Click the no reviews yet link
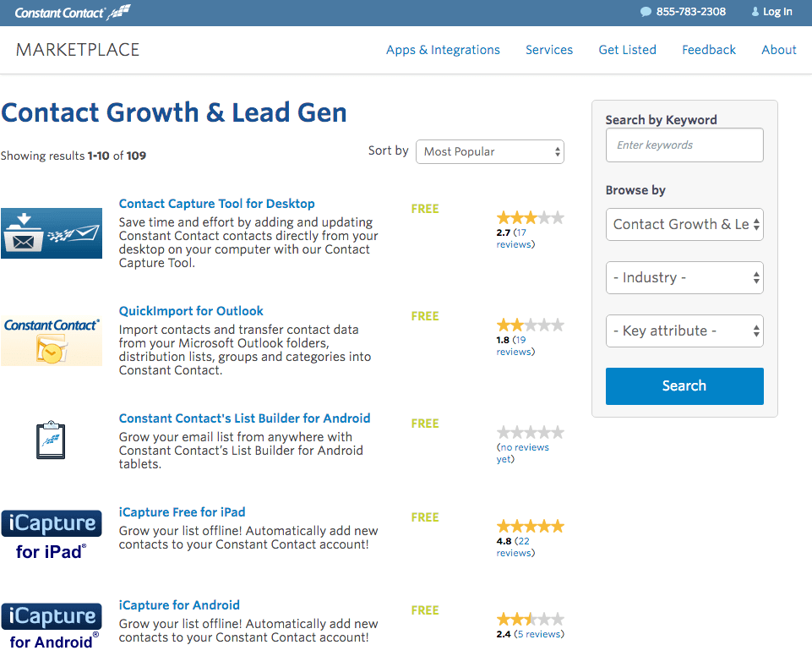Viewport: 812px width, 656px height. point(522,453)
